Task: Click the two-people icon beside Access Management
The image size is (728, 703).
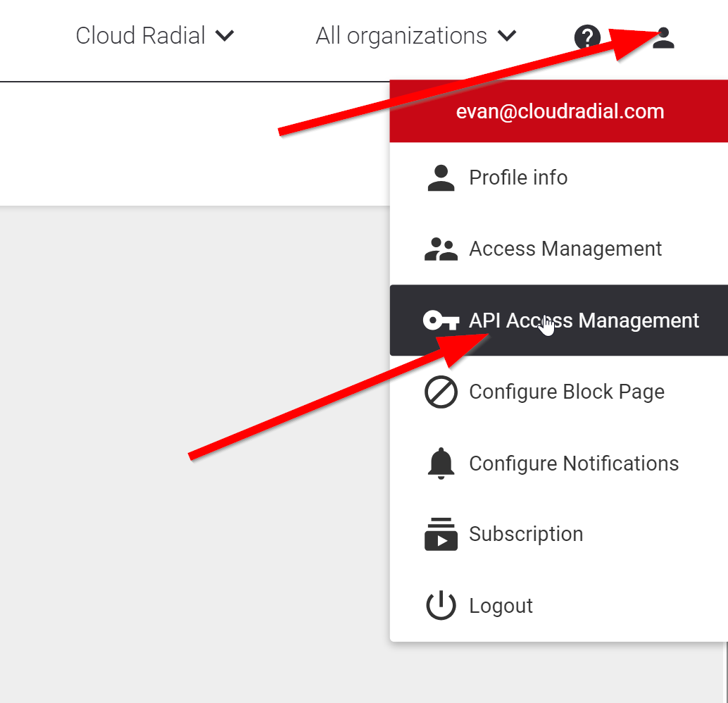Action: click(x=441, y=249)
